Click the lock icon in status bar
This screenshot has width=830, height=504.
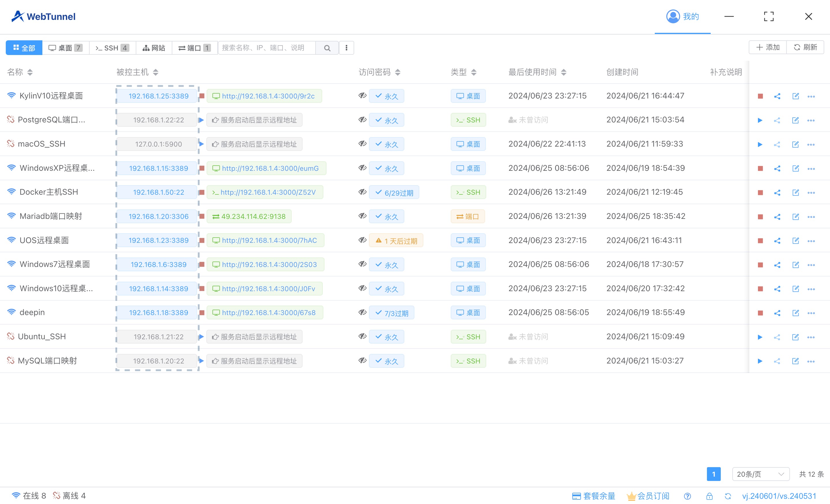pos(710,496)
